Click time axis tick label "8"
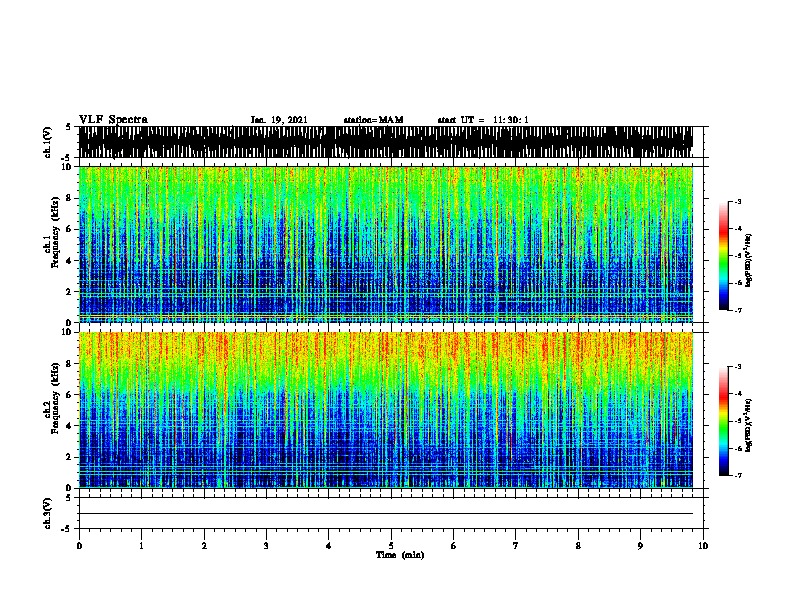The width and height of the screenshot is (792, 612). click(578, 546)
